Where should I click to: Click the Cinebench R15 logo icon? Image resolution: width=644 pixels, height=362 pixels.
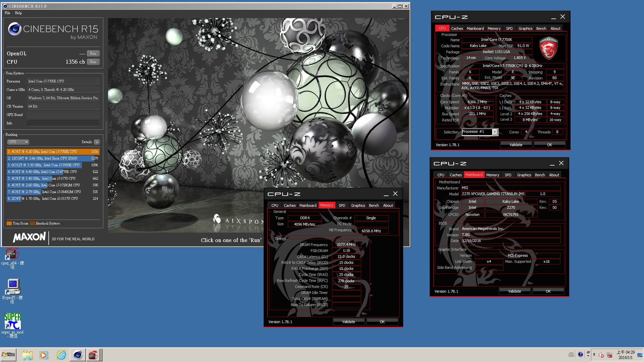[14, 29]
